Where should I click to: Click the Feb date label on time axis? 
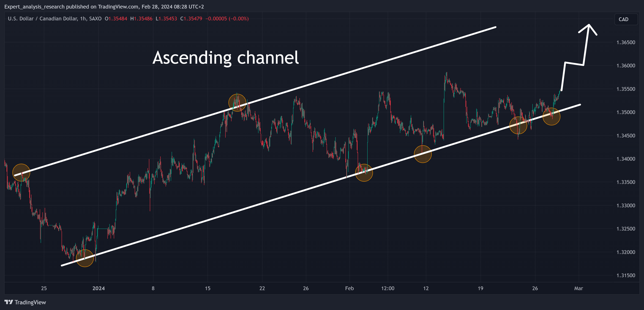click(x=349, y=288)
